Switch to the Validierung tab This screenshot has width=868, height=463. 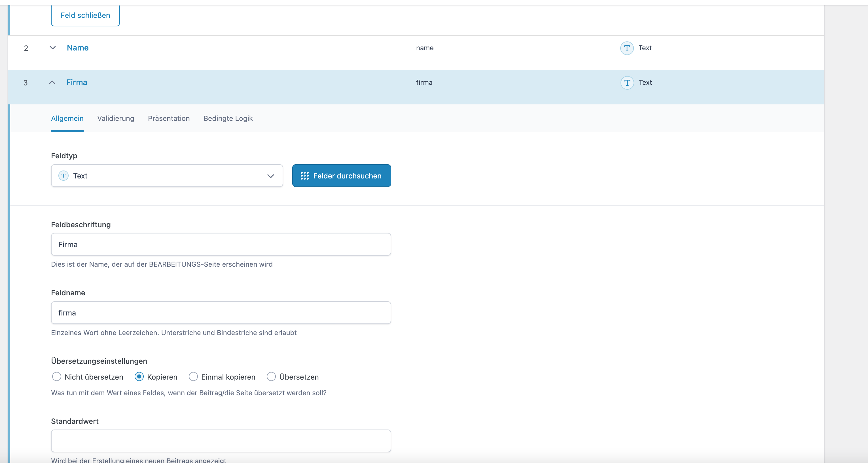[x=116, y=118]
